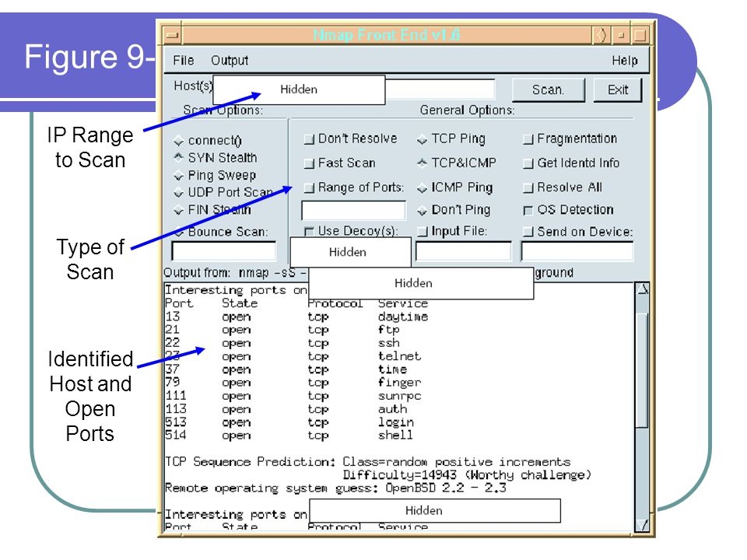Click the finger service row text
This screenshot has height=560, width=747.
[x=400, y=383]
